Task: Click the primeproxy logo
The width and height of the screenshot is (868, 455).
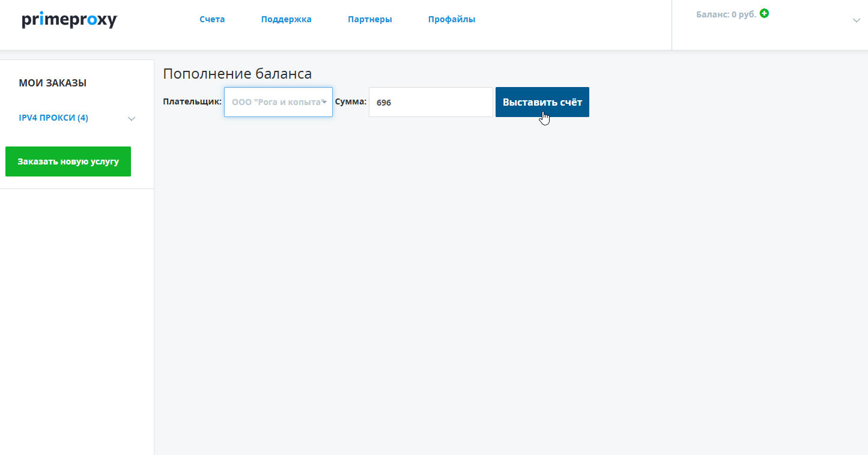Action: click(70, 20)
